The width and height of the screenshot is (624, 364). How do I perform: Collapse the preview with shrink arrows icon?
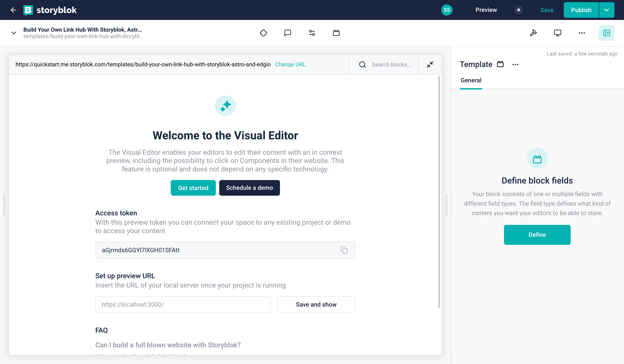point(430,64)
